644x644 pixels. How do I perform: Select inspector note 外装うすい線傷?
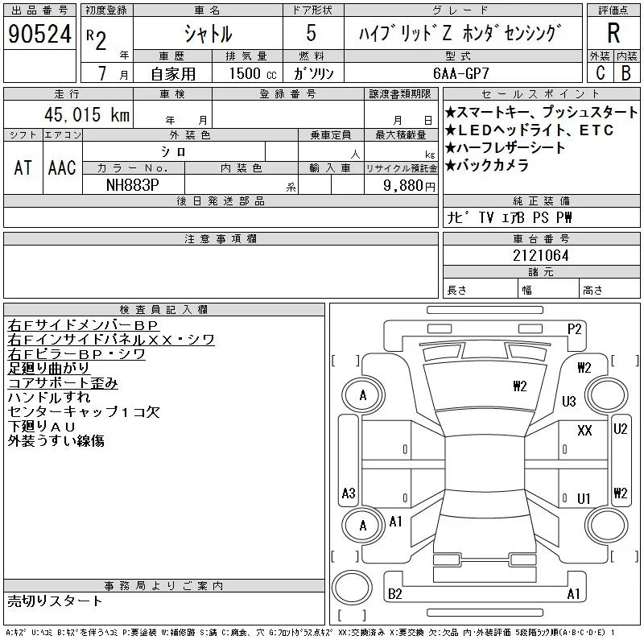coord(56,440)
